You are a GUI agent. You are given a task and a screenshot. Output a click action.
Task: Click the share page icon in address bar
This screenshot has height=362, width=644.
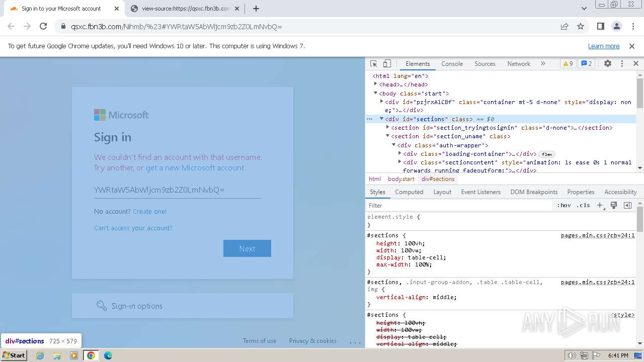point(565,27)
